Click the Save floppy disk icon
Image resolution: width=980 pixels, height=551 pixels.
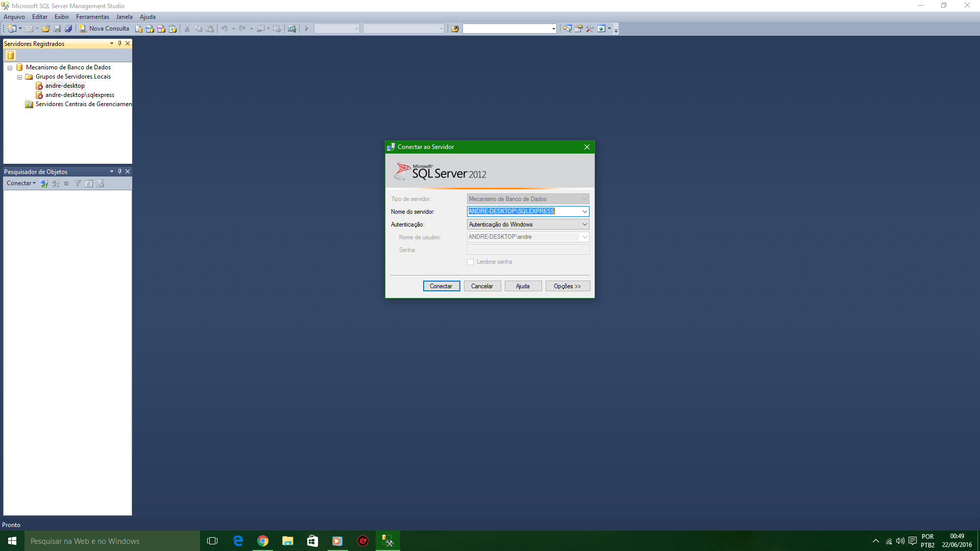(x=57, y=29)
